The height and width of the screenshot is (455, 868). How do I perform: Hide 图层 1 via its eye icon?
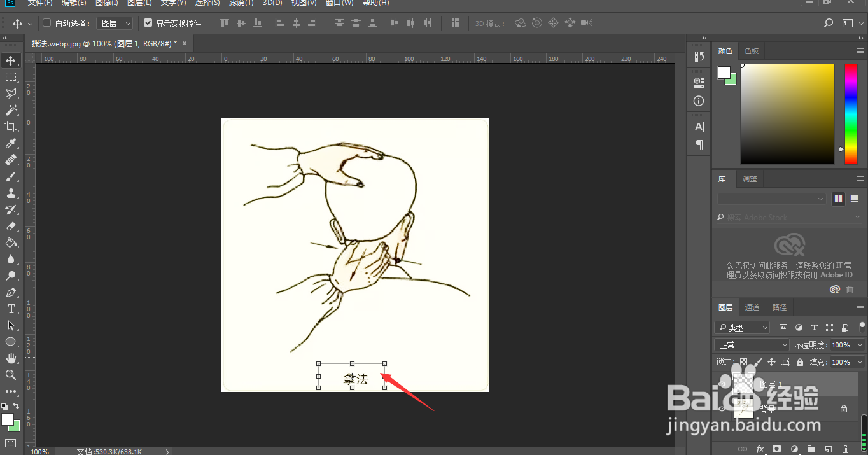pos(722,384)
